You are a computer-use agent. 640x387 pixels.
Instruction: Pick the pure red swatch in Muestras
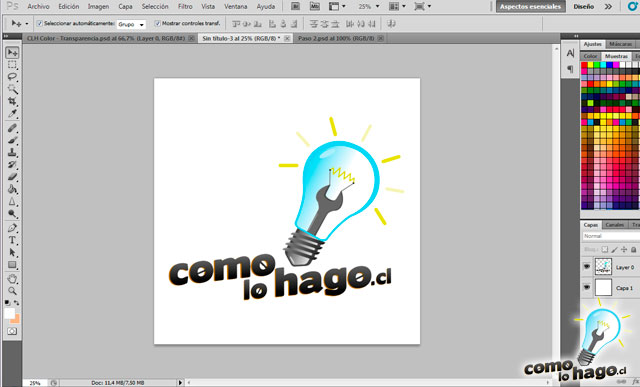pos(584,65)
